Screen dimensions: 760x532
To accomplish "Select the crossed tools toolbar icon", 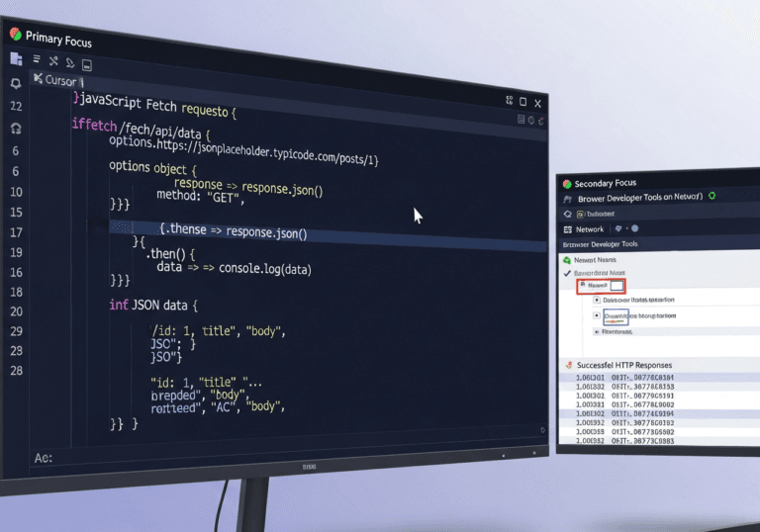I will 53,61.
